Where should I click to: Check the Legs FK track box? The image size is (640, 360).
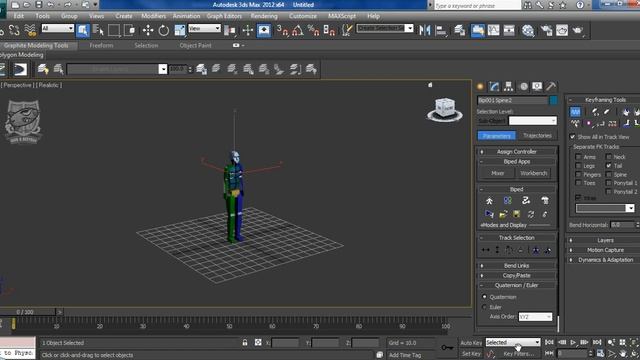pyautogui.click(x=578, y=166)
